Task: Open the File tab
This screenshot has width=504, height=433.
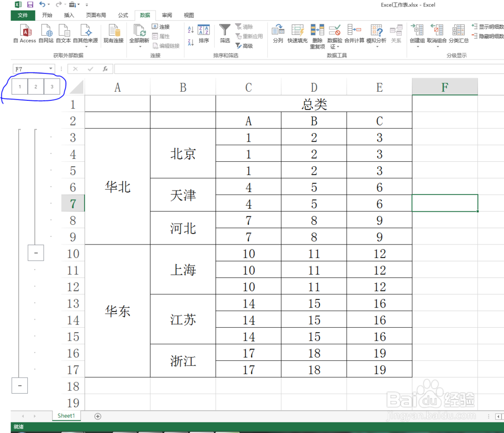Action: click(23, 15)
